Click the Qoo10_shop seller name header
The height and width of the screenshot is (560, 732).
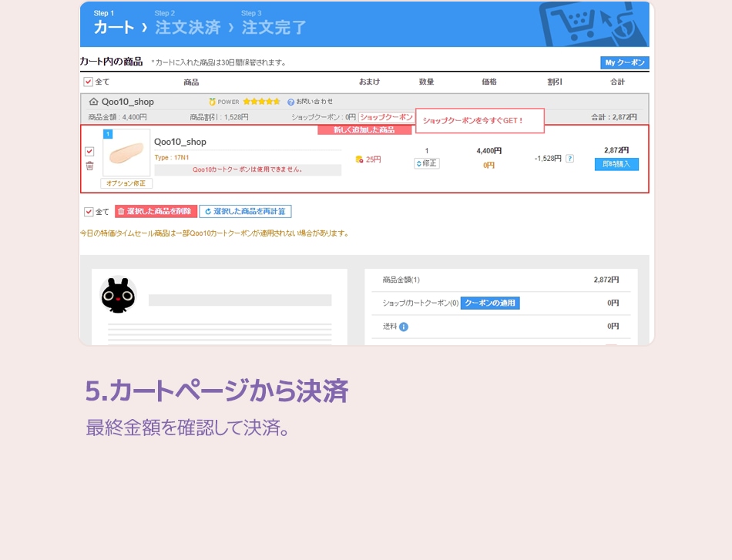[127, 102]
